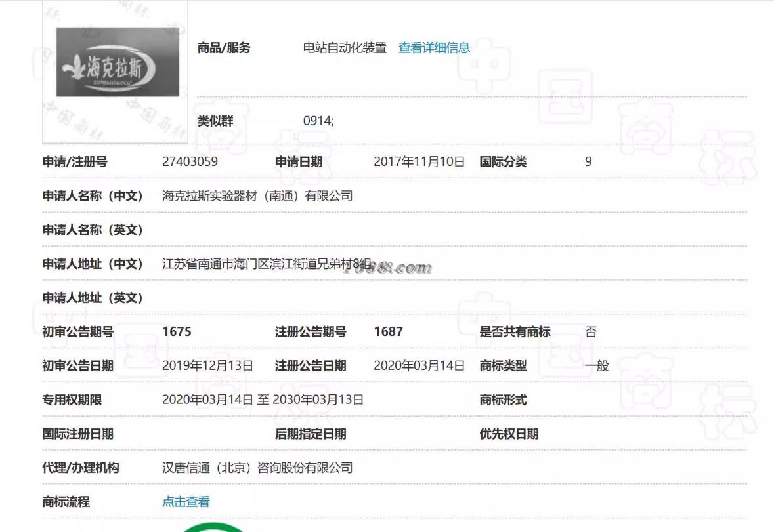Click the 申请日期 label
The height and width of the screenshot is (532, 774).
pyautogui.click(x=299, y=162)
